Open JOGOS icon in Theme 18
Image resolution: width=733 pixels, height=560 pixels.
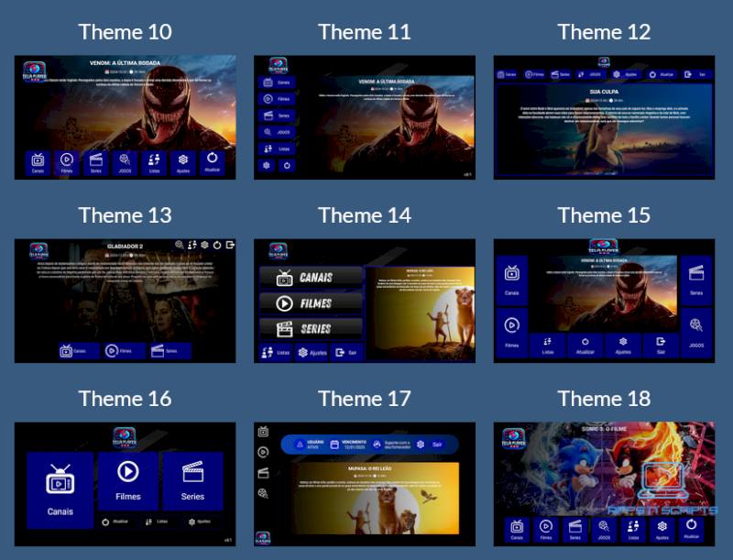click(x=604, y=530)
